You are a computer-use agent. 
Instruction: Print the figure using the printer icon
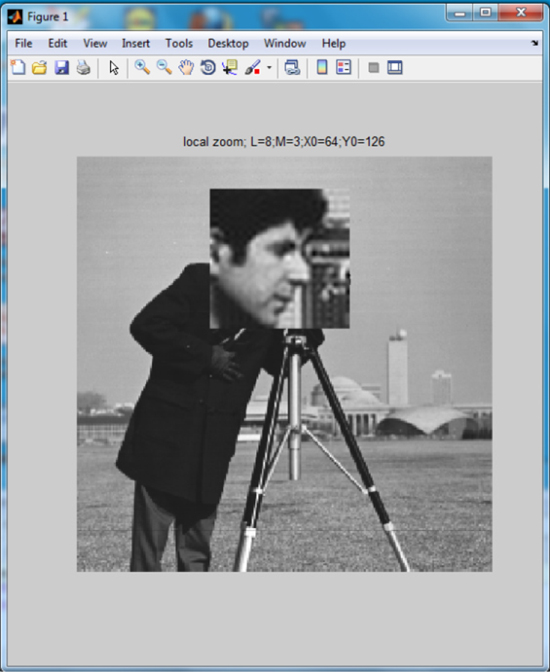pos(84,67)
